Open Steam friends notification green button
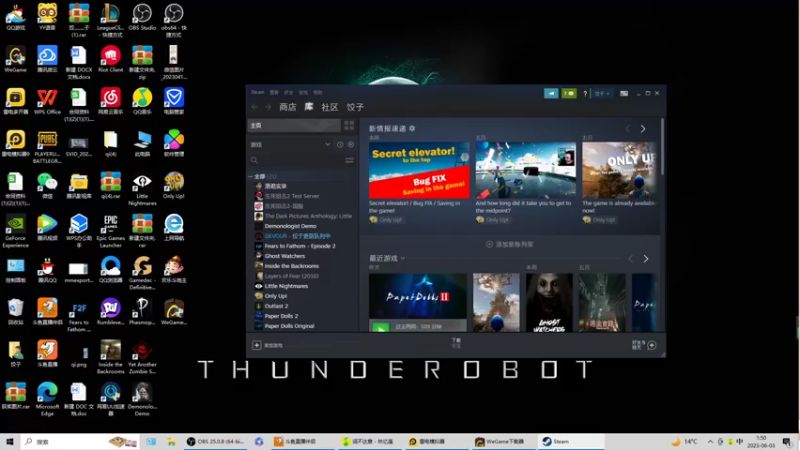800x450 pixels. [569, 93]
